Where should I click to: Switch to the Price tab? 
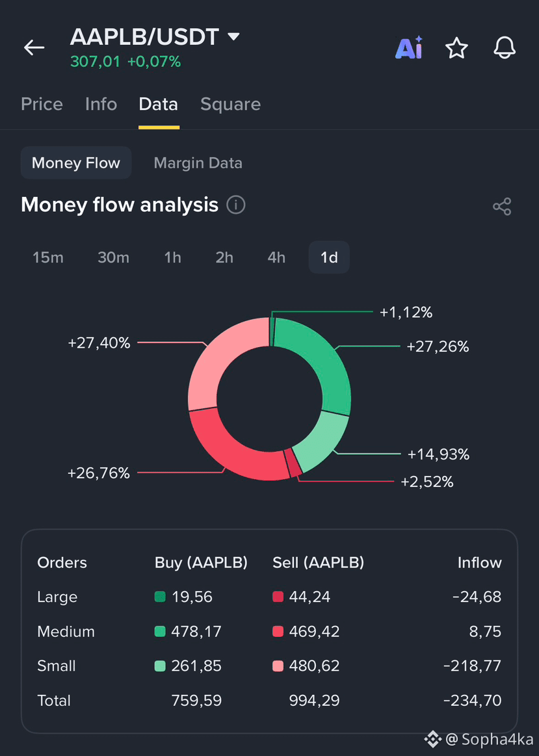point(42,104)
